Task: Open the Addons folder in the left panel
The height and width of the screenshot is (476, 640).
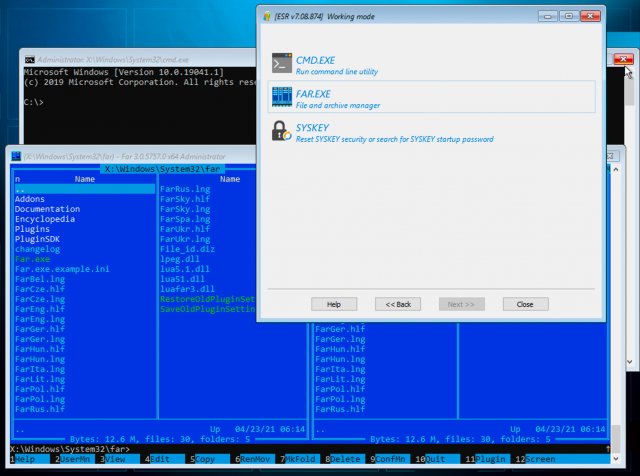Action: coord(30,199)
